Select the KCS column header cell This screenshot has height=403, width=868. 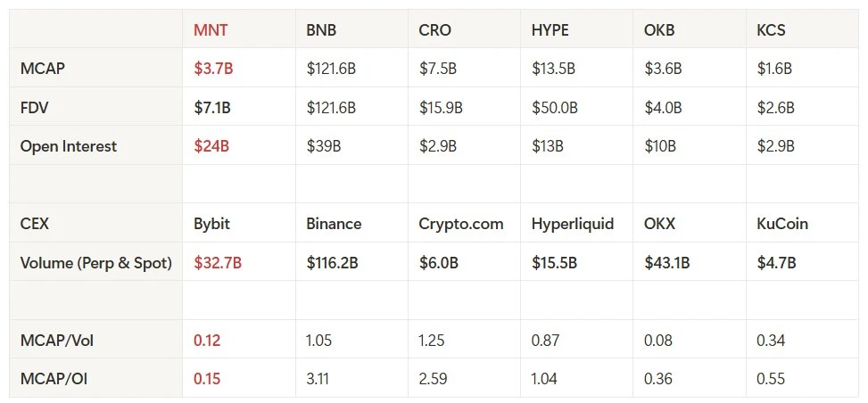(x=773, y=29)
